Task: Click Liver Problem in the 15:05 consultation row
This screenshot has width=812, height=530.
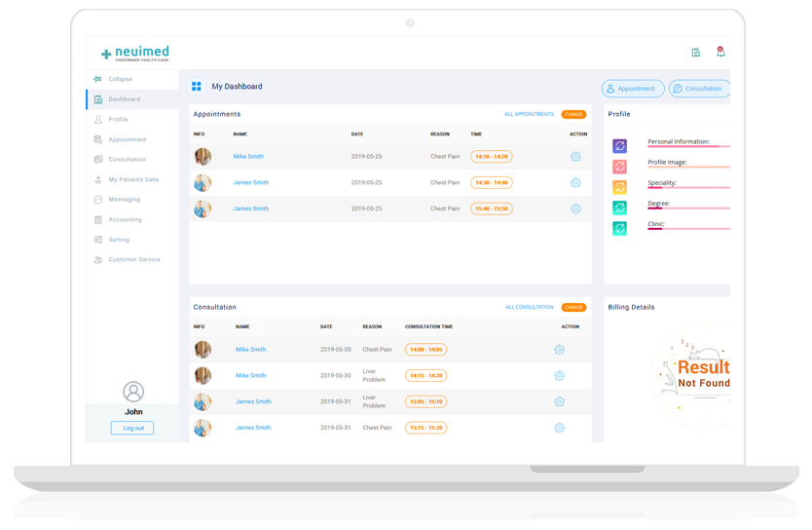Action: [374, 401]
